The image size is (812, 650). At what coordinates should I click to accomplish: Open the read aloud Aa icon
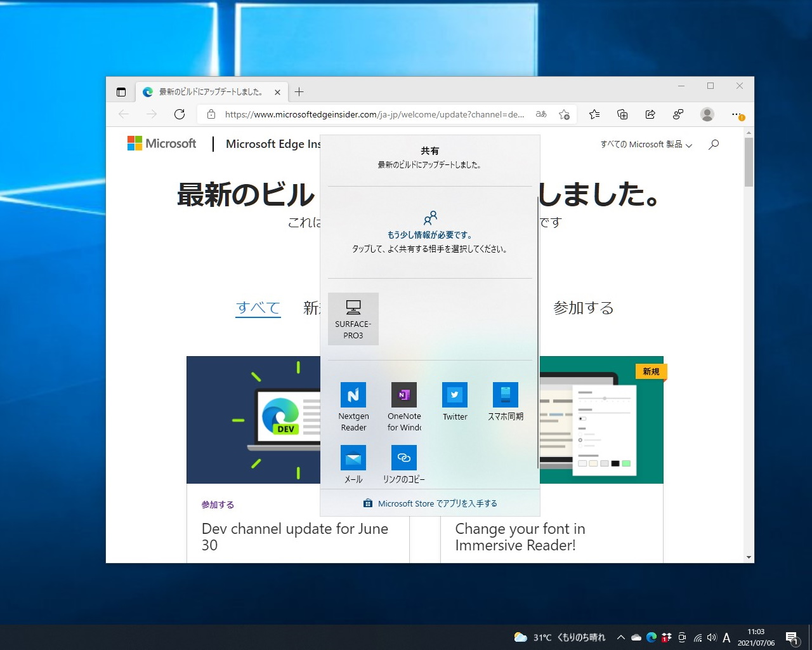tap(540, 114)
